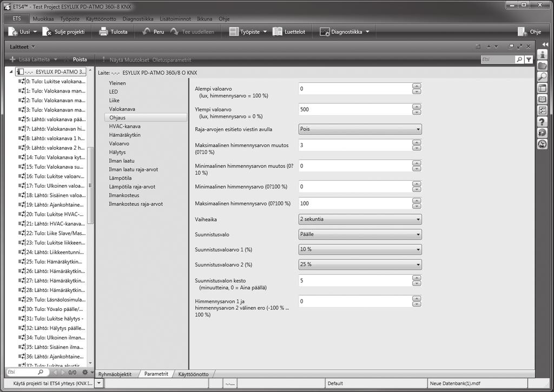The image size is (554, 392).
Task: Click the Tee uudelleen redo button
Action: [x=192, y=32]
